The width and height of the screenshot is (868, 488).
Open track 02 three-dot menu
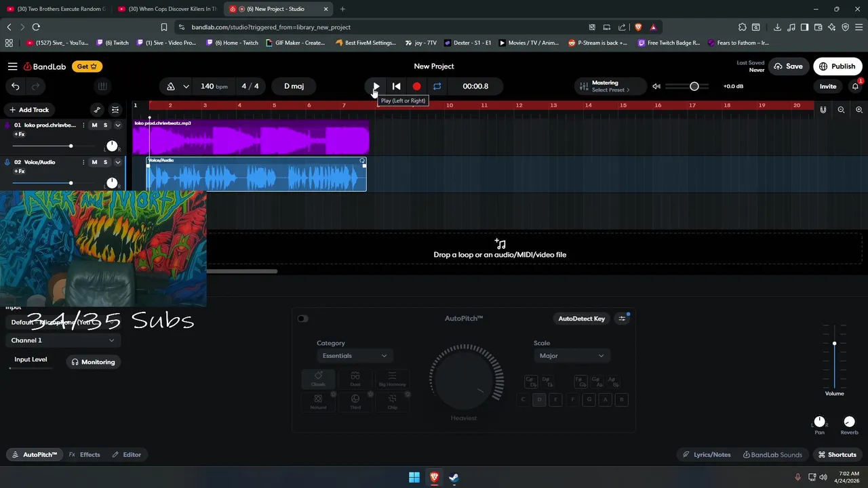click(83, 162)
